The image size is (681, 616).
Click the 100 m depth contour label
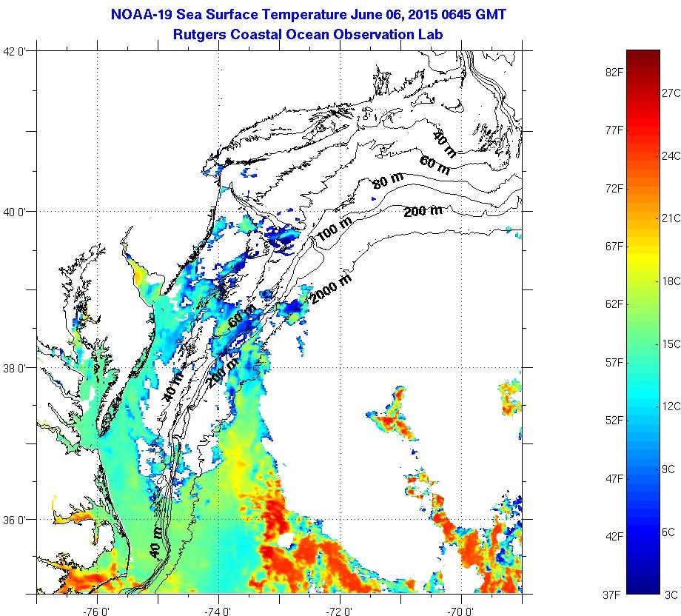click(335, 229)
